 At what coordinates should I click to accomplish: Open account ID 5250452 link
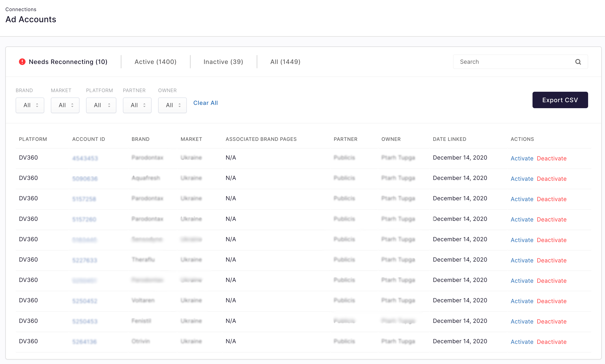click(85, 301)
